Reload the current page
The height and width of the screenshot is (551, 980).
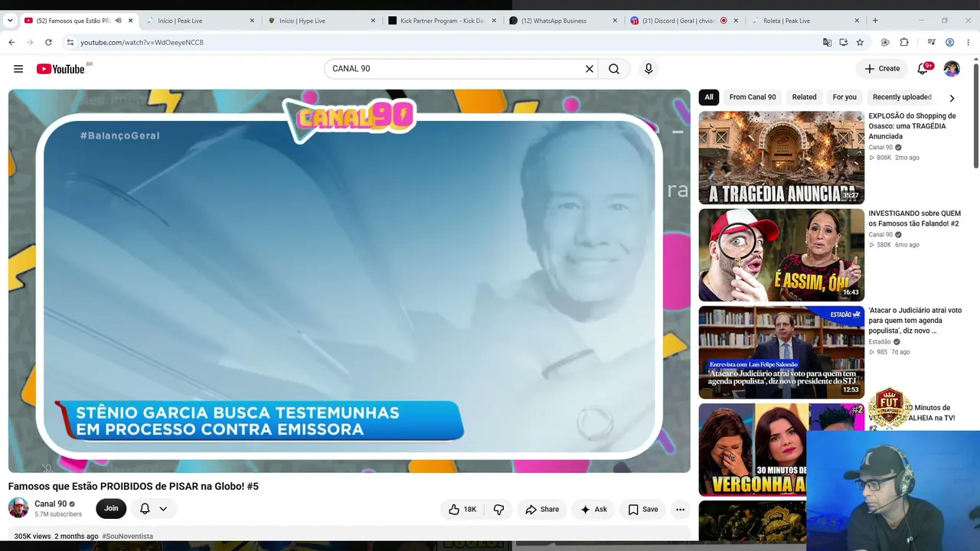[48, 42]
